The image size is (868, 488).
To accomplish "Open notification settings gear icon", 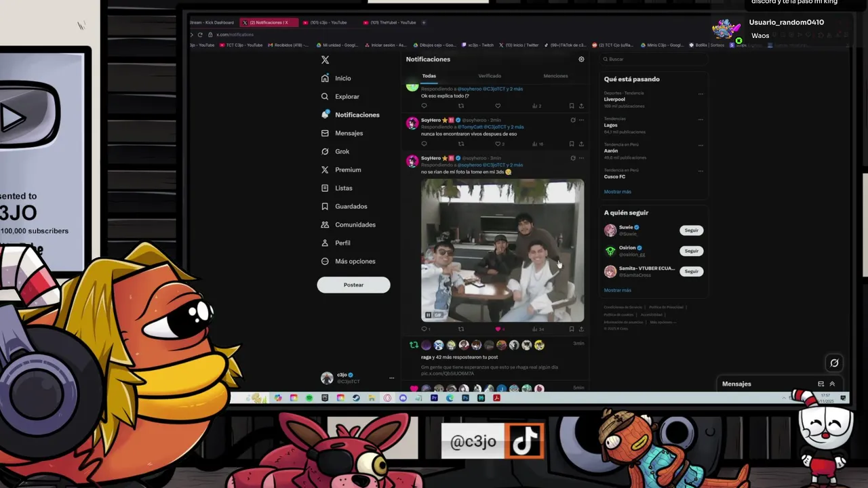I will coord(581,60).
